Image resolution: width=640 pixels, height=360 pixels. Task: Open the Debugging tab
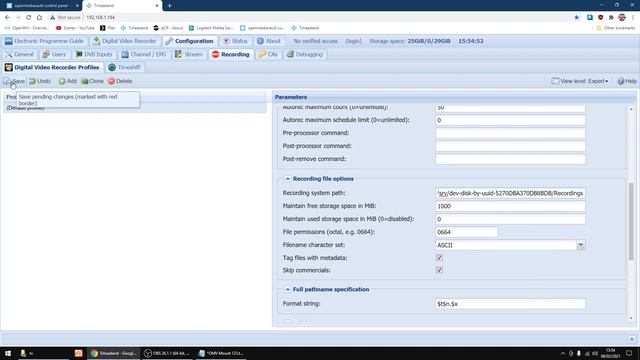point(304,54)
